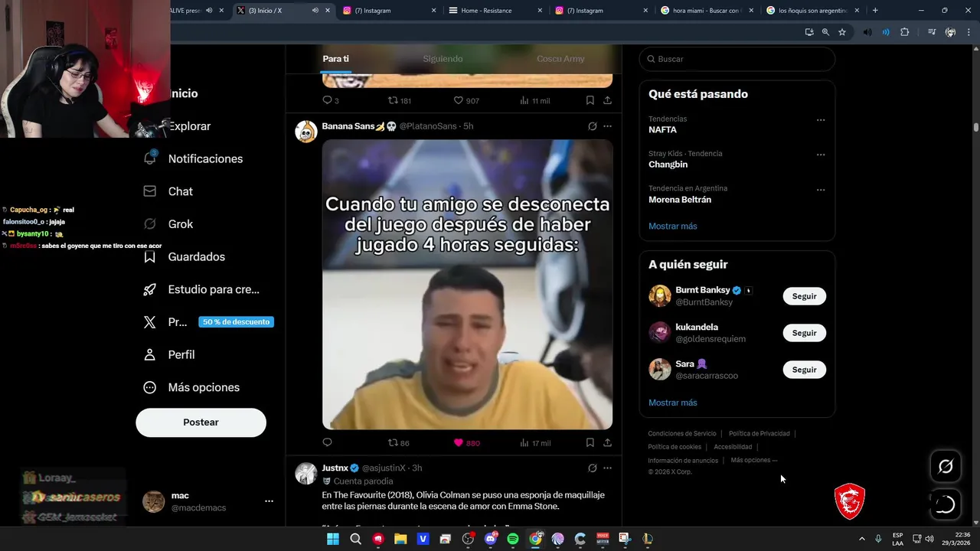
Task: Switch to the Para ti tab
Action: pos(335,59)
